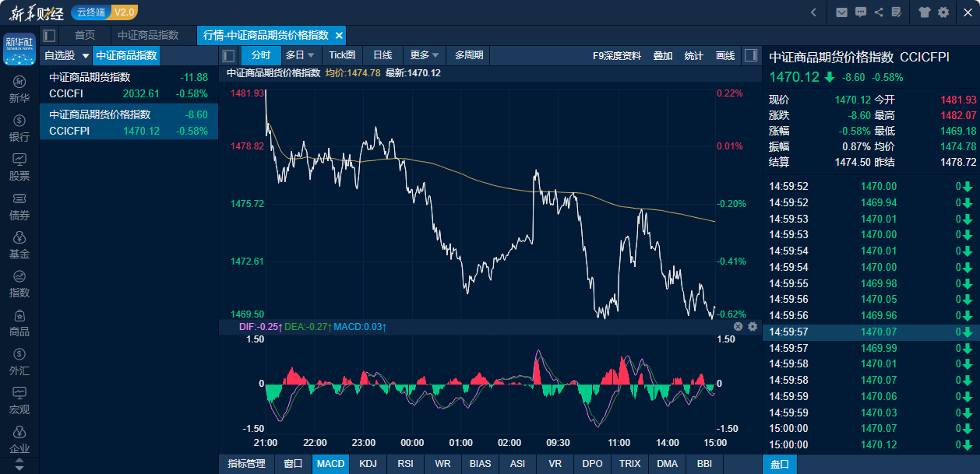Image resolution: width=980 pixels, height=474 pixels.
Task: Toggle the left sidebar panel visibility
Action: click(50, 36)
